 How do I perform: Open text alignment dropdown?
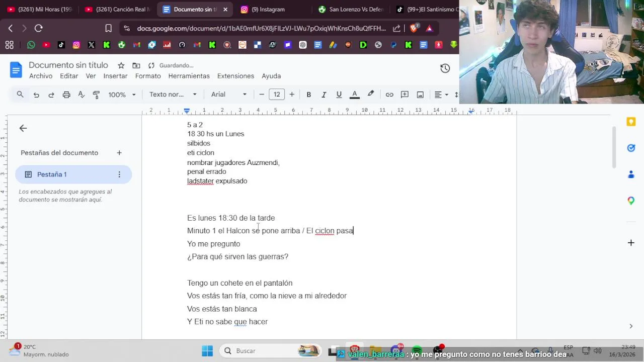[441, 95]
